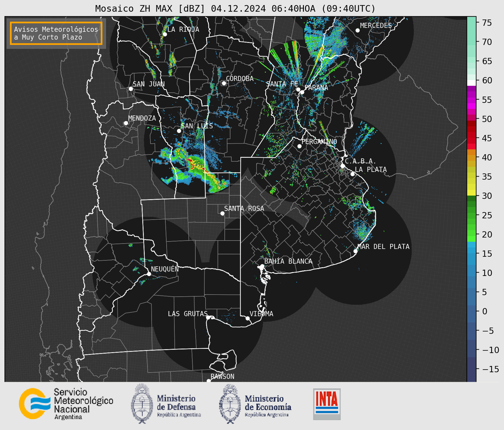
Task: Select the Pergamino city marker
Action: 299,146
